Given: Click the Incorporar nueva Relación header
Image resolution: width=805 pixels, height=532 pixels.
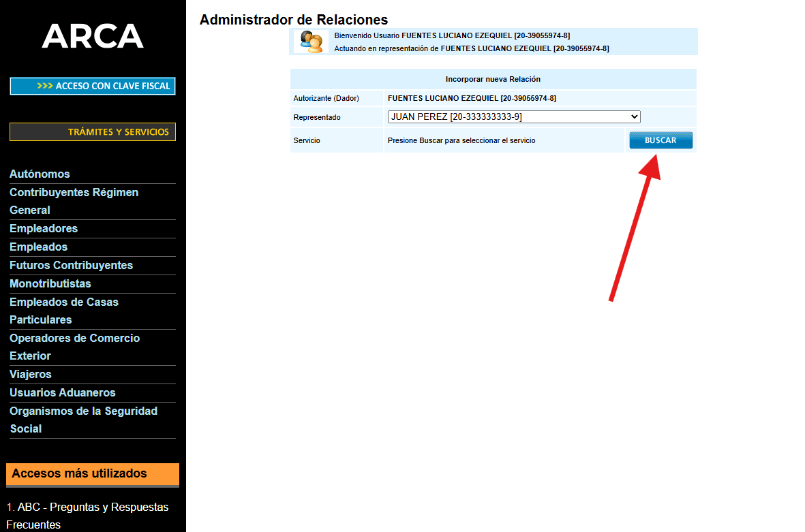Looking at the screenshot, I should tap(493, 79).
